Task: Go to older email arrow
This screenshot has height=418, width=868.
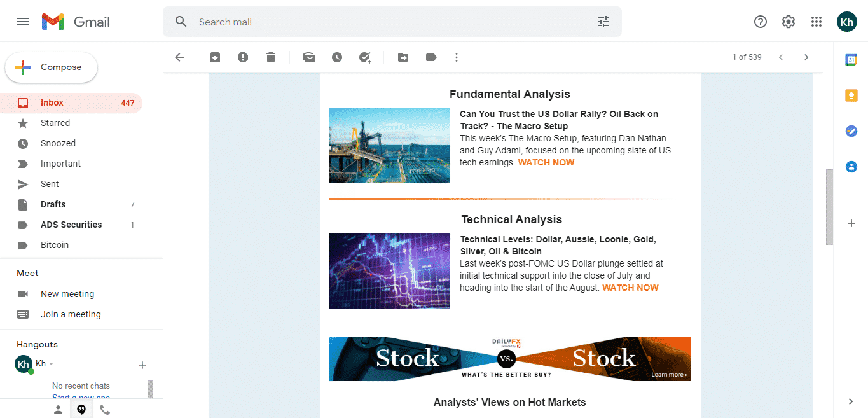Action: click(x=806, y=57)
